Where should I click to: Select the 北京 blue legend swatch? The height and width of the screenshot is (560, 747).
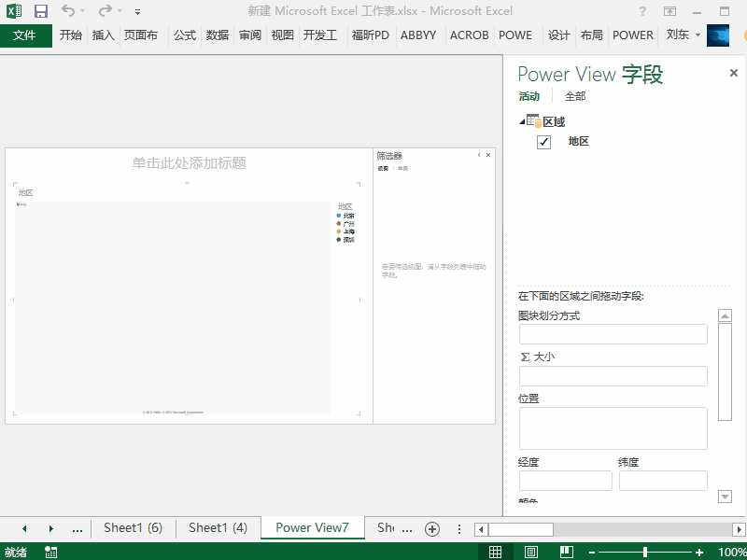tap(339, 216)
